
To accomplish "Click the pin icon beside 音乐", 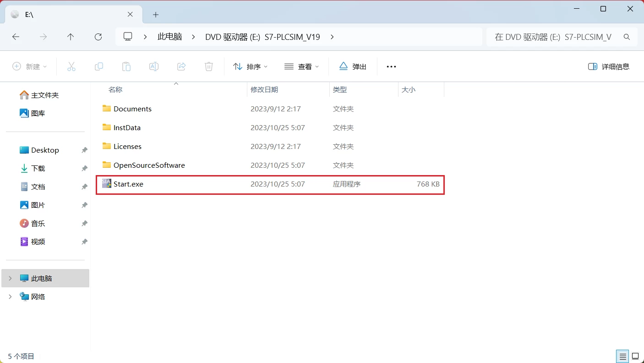I will 84,223.
